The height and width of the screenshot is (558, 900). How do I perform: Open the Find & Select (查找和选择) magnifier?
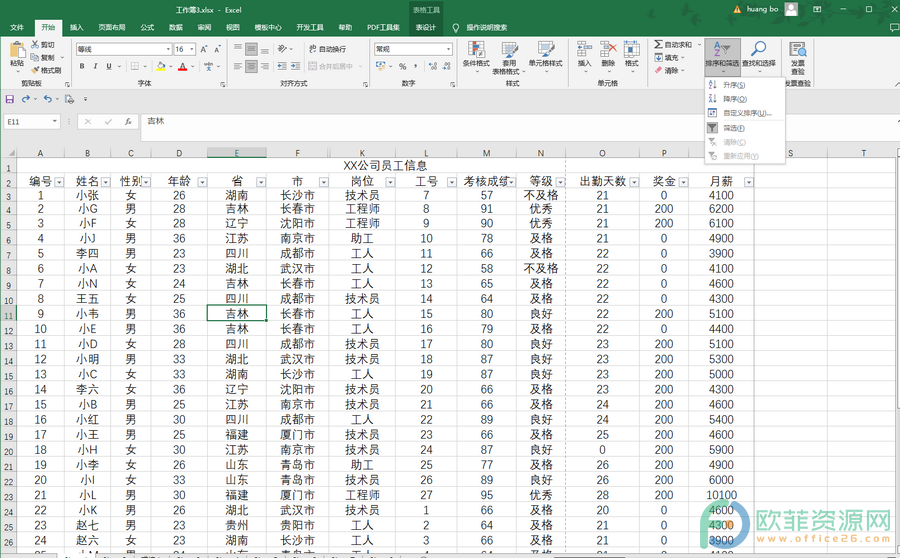758,49
